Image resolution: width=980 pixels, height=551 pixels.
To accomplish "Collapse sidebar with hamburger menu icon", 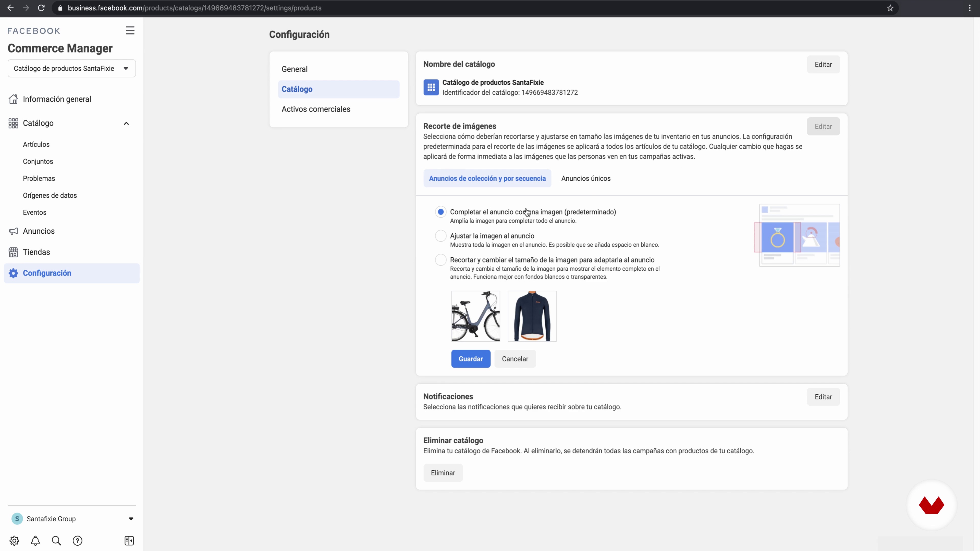I will click(x=130, y=30).
